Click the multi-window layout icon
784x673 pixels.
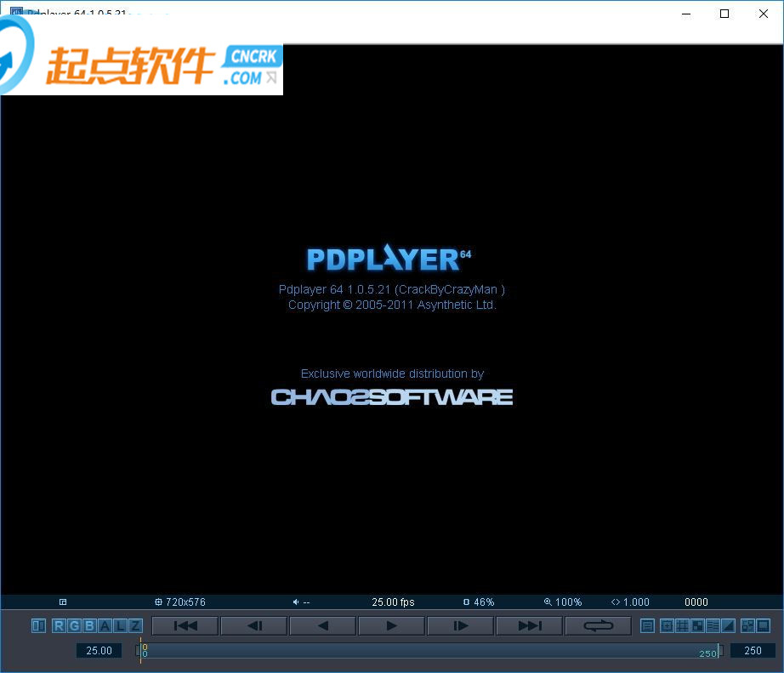pos(748,626)
